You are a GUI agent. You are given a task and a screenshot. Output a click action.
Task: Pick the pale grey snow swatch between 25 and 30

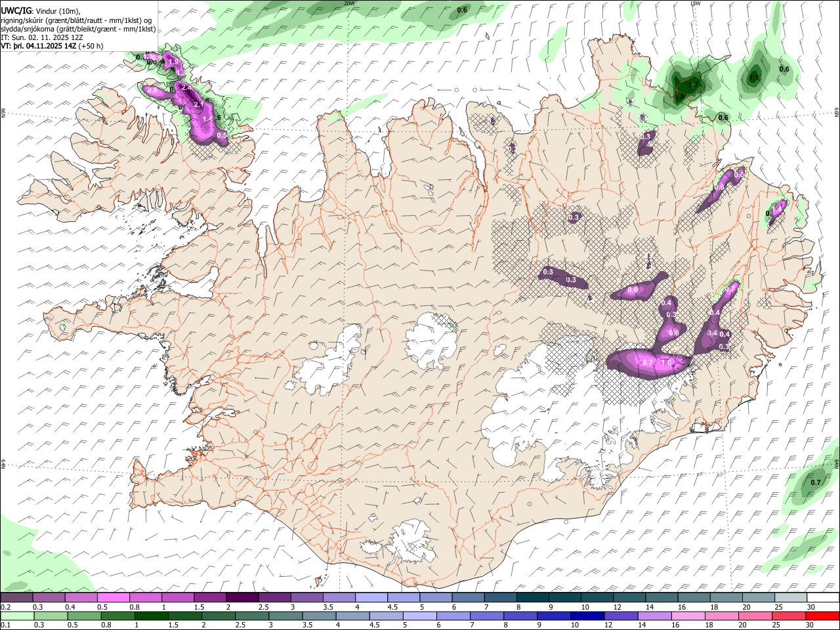point(791,598)
